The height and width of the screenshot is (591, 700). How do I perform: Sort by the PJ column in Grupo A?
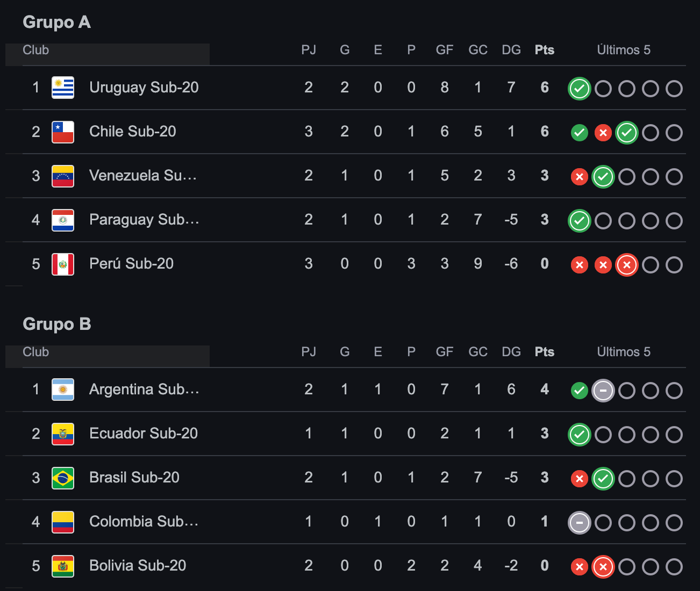point(309,50)
